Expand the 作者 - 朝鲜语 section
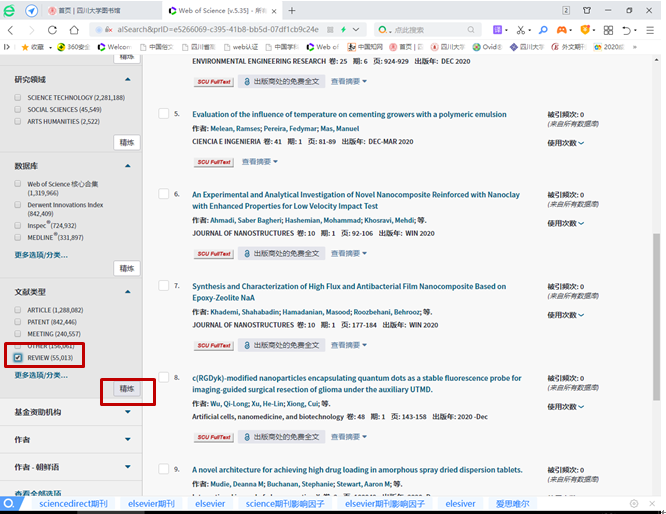This screenshot has width=666, height=514. pos(127,467)
